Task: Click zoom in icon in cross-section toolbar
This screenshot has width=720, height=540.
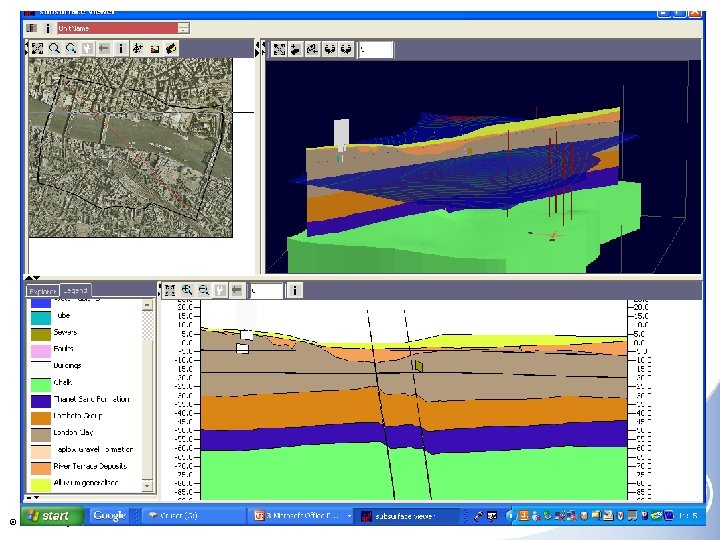Action: tap(186, 290)
